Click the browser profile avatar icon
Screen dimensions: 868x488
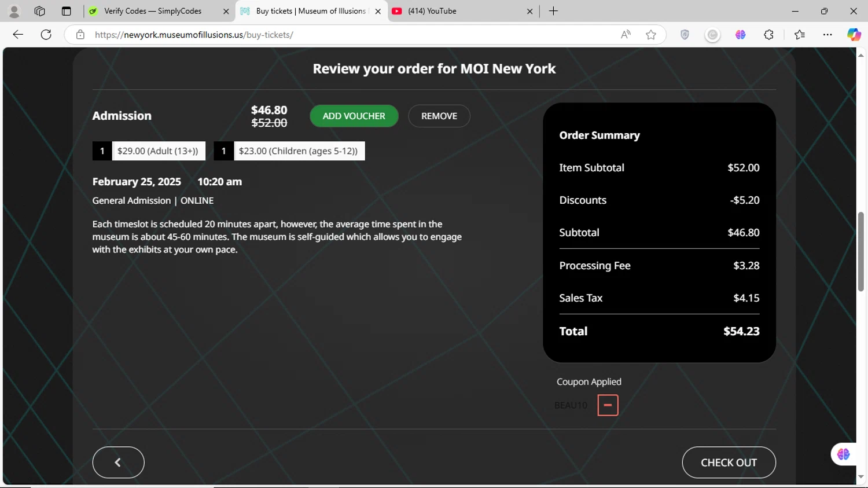(14, 11)
